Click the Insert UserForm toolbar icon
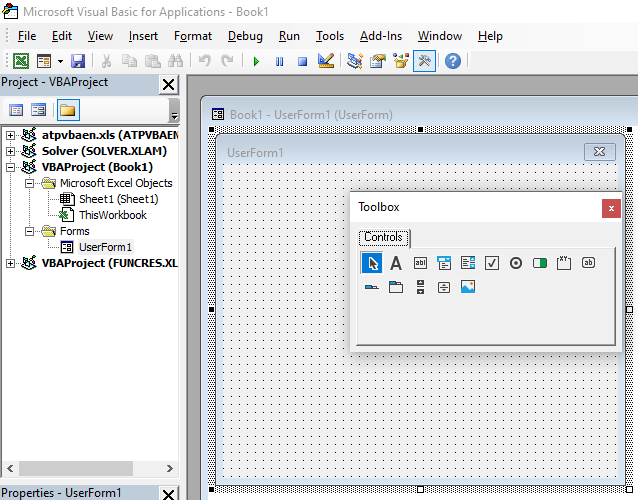Screen dimensions: 638x500 coord(44,61)
